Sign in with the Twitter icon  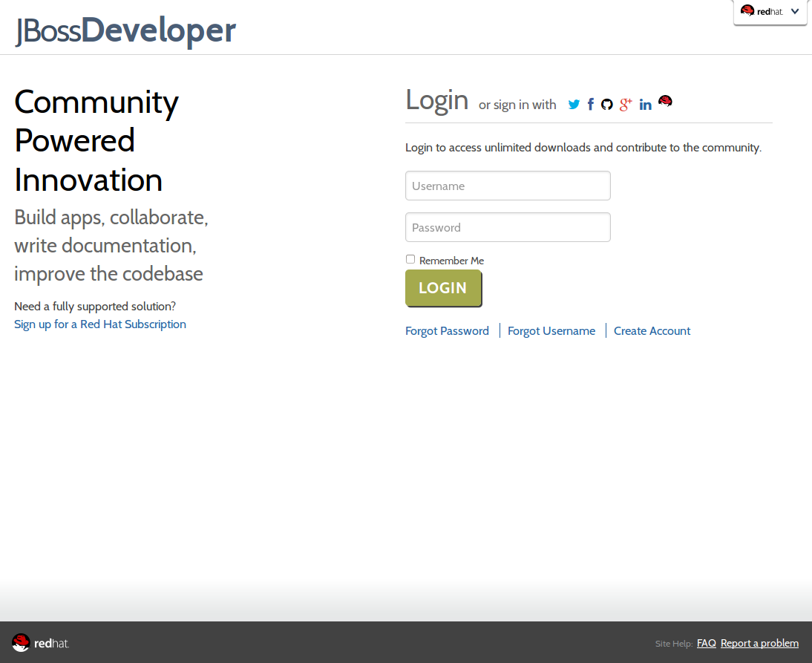point(574,105)
